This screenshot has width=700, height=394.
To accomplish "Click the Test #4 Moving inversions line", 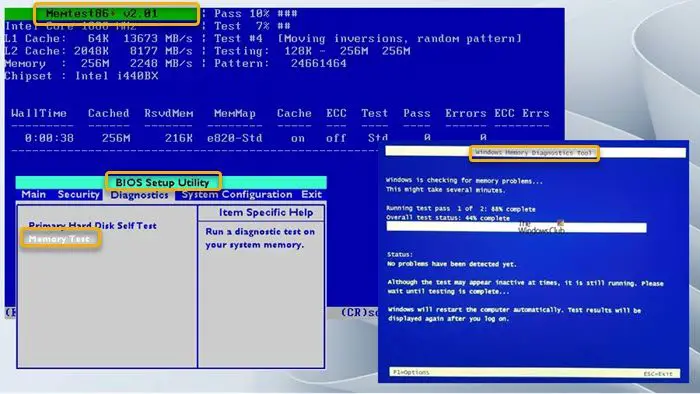I will point(367,38).
